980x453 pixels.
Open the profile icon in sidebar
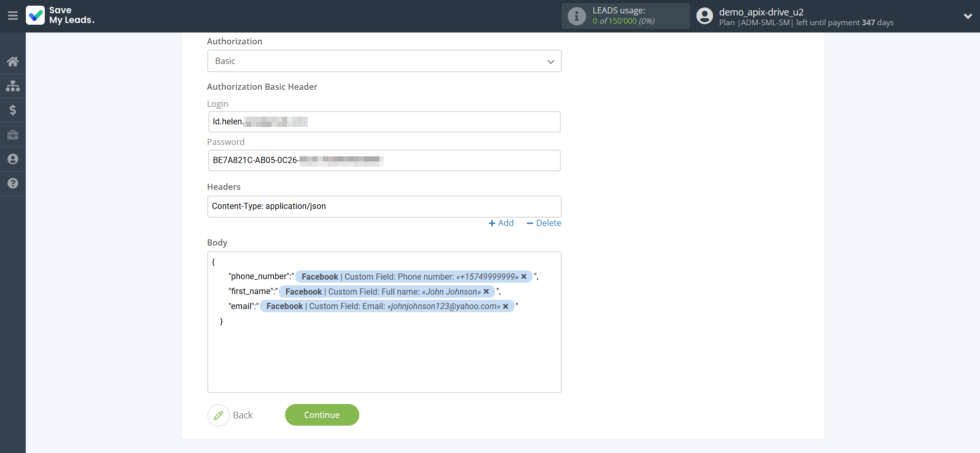click(x=13, y=159)
